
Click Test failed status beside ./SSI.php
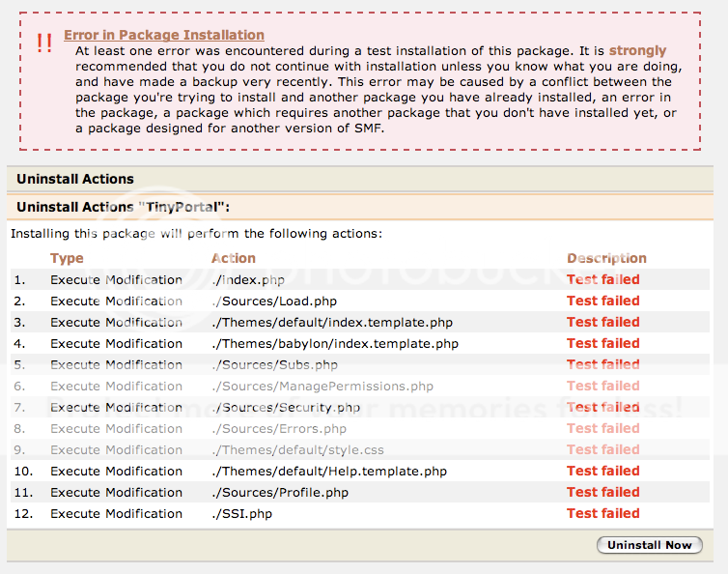click(x=602, y=514)
